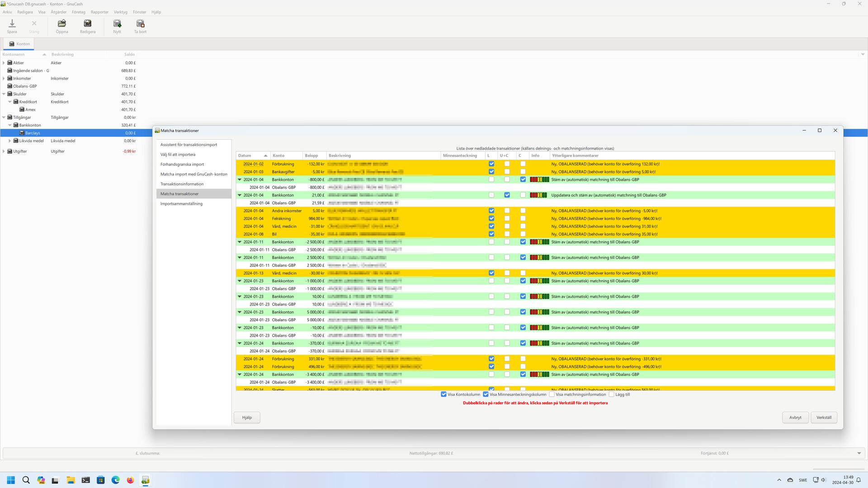Collapse the Skulder account tree node
This screenshot has width=868, height=488.
coord(4,94)
